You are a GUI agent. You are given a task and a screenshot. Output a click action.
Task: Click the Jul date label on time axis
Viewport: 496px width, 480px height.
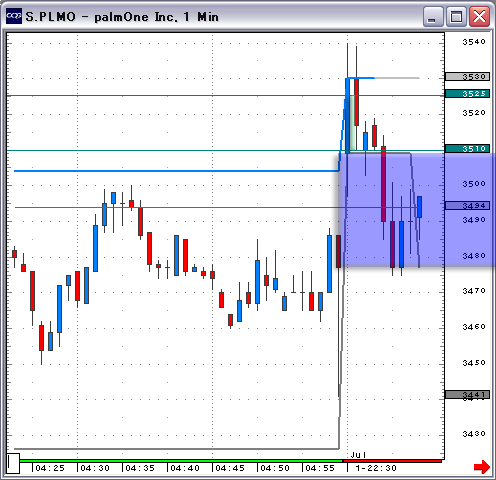pyautogui.click(x=359, y=455)
